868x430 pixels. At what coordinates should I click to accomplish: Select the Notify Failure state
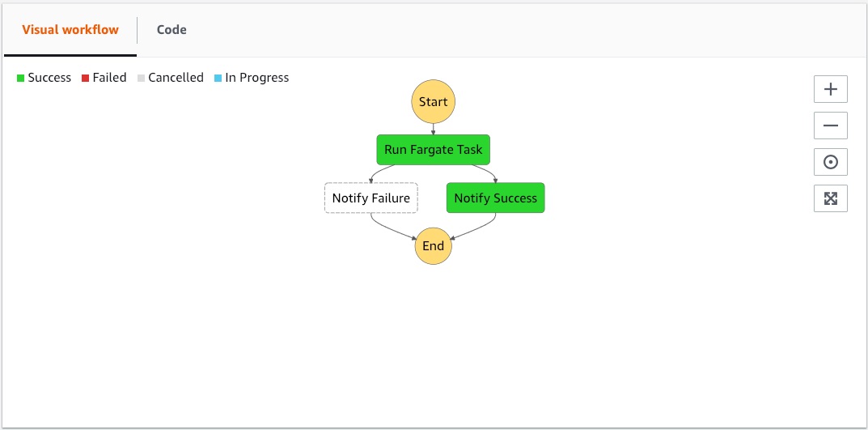(x=371, y=198)
